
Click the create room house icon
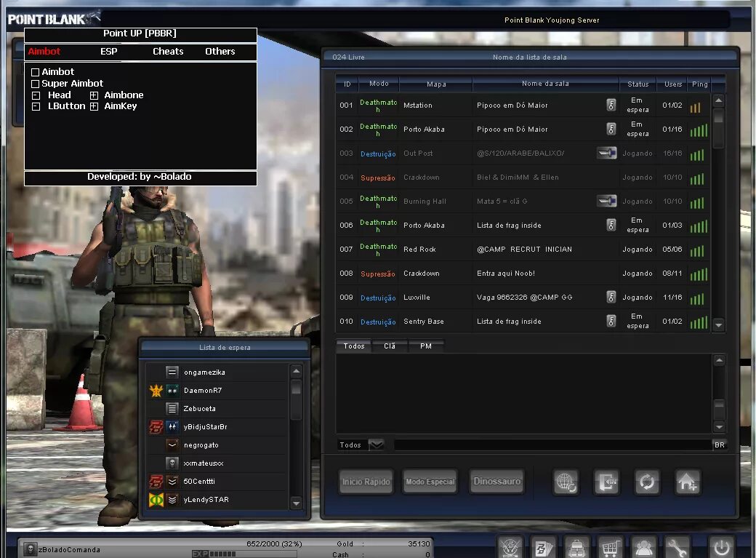687,482
